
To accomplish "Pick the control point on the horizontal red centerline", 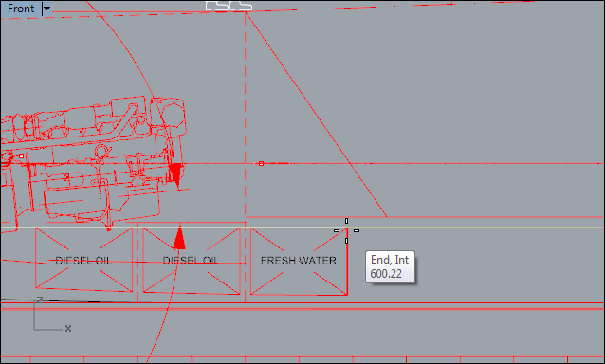I will point(261,163).
